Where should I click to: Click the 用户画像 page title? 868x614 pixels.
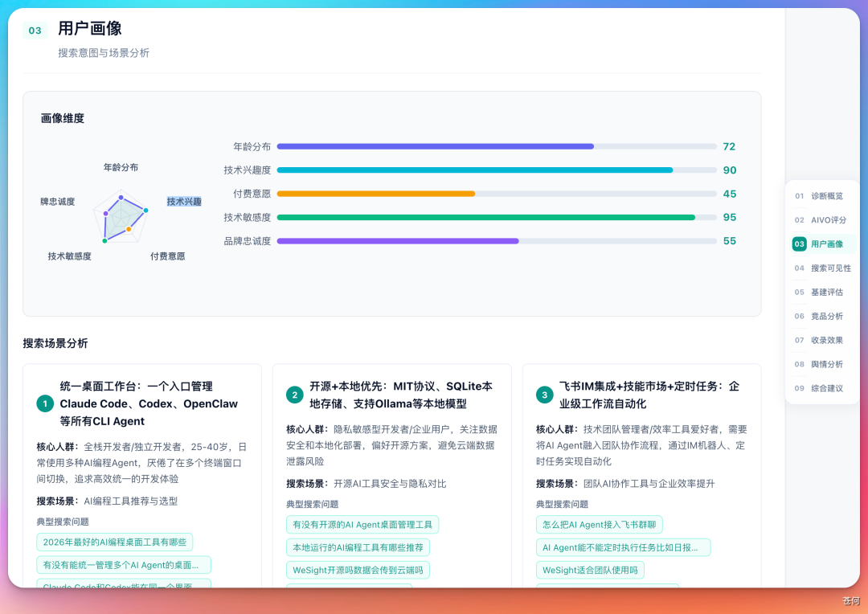click(x=90, y=28)
